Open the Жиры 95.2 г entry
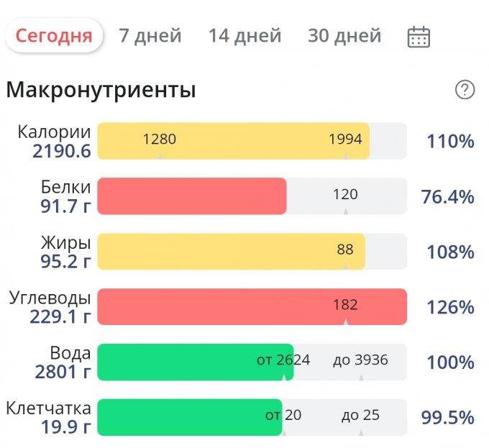The width and height of the screenshot is (489, 448). click(65, 251)
